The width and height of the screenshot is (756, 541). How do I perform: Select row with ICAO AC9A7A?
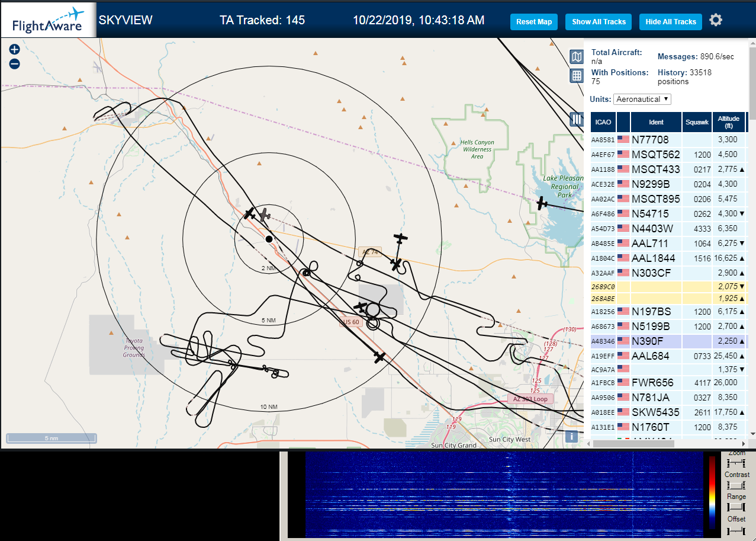pyautogui.click(x=668, y=369)
